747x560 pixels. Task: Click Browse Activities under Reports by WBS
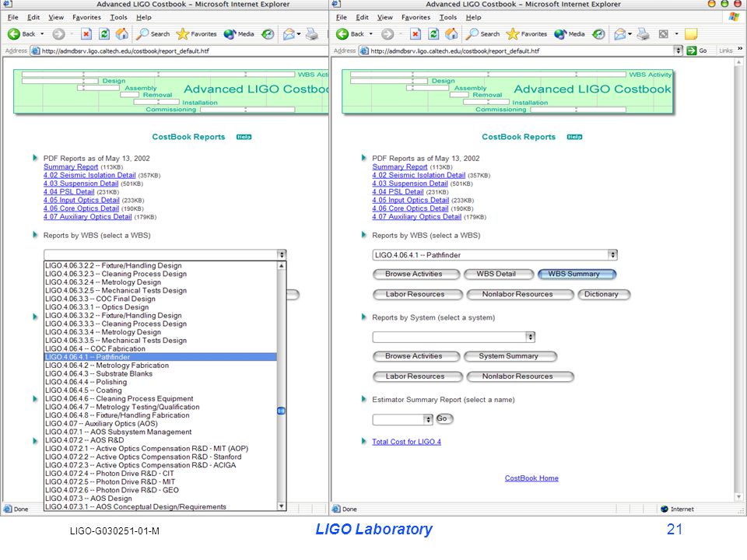(416, 275)
